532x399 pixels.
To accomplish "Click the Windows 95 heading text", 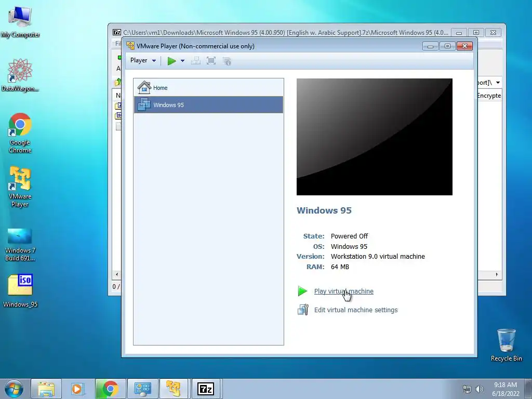I will click(x=324, y=210).
